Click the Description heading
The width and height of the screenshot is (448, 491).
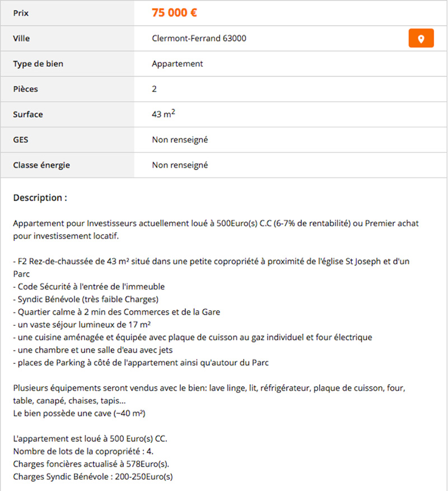(x=40, y=198)
